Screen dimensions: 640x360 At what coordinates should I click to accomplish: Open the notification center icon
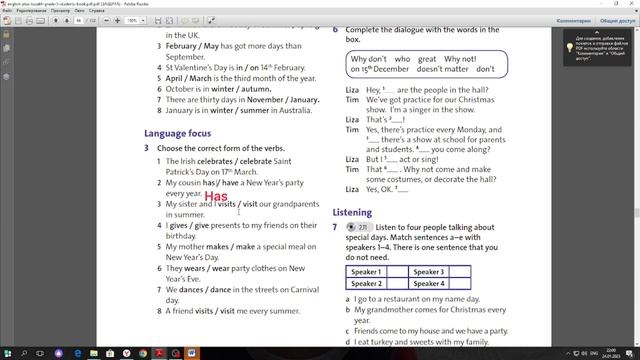(629, 353)
